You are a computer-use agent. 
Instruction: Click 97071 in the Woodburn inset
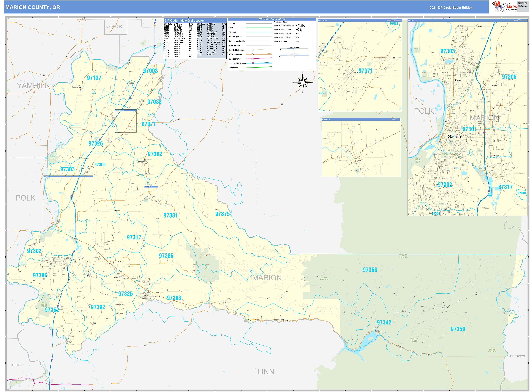365,71
